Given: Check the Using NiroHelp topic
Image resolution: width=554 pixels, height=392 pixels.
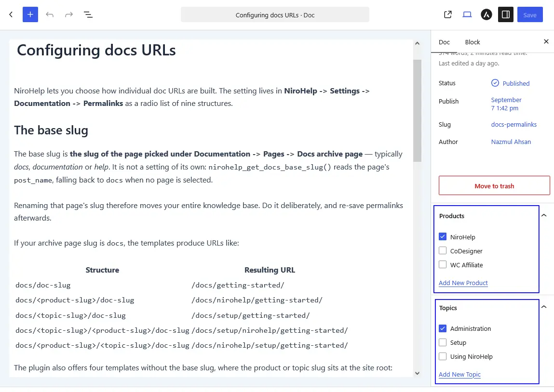Looking at the screenshot, I should pos(443,356).
